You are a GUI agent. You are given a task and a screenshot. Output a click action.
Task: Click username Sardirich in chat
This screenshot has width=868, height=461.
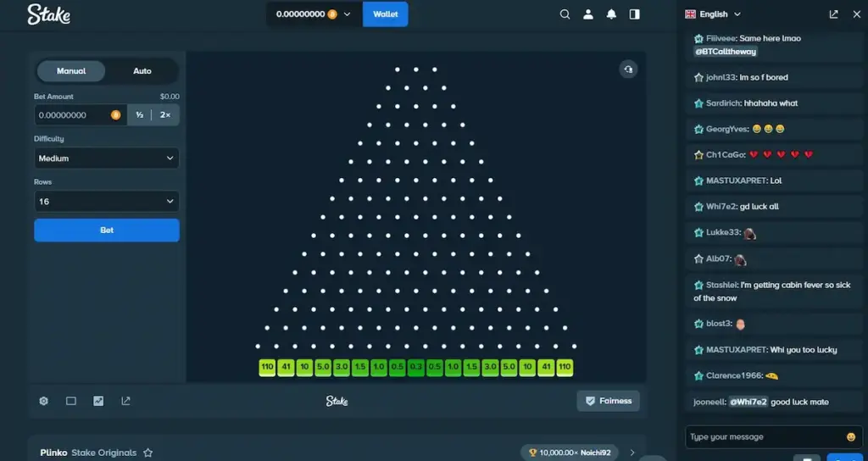point(724,103)
